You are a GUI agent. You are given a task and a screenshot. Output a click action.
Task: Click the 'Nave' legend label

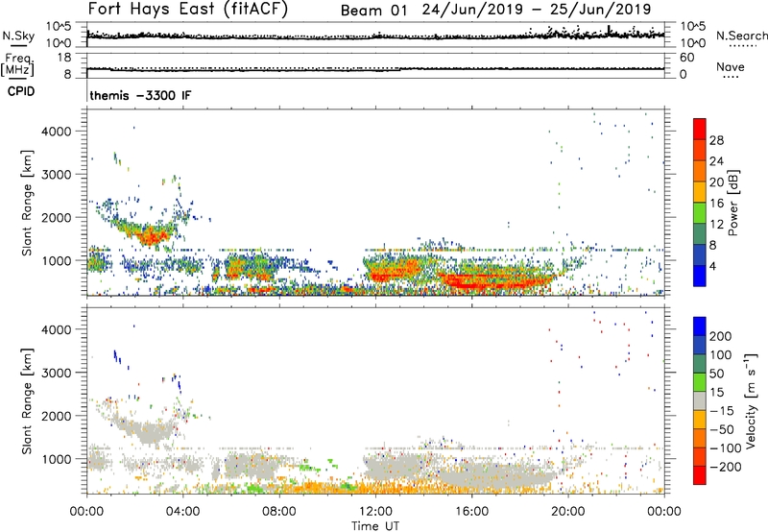tap(731, 67)
